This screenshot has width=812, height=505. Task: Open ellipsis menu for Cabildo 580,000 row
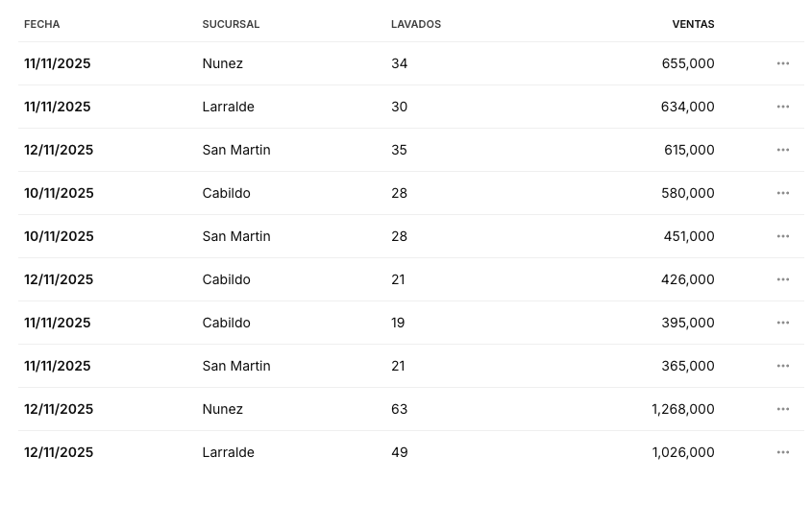coord(782,193)
